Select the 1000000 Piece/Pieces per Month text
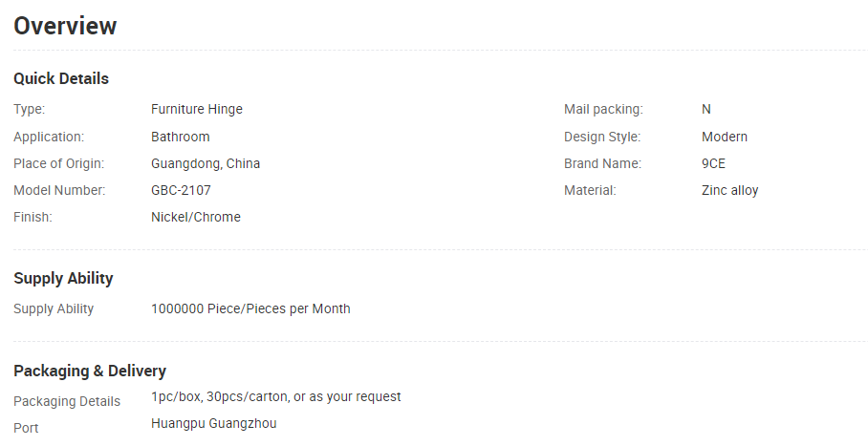The height and width of the screenshot is (446, 868). tap(250, 308)
